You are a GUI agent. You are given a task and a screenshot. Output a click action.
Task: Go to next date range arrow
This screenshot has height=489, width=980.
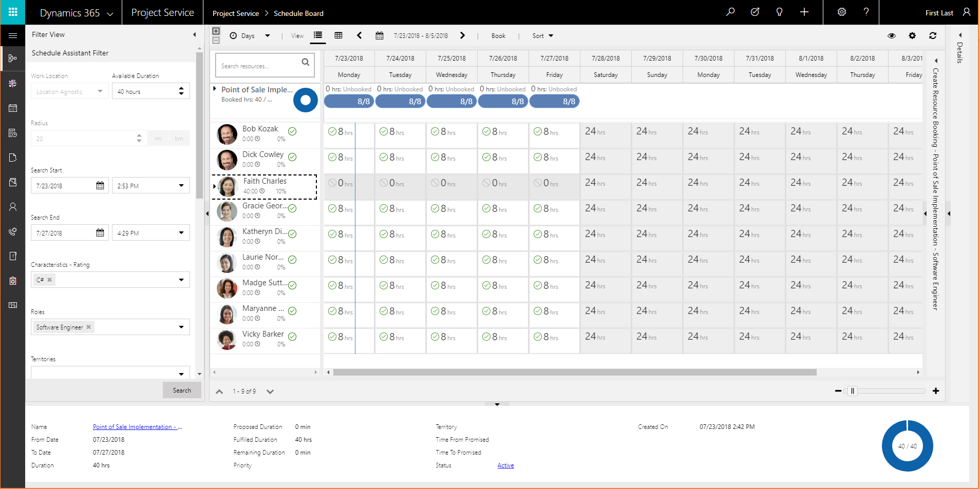click(x=462, y=35)
